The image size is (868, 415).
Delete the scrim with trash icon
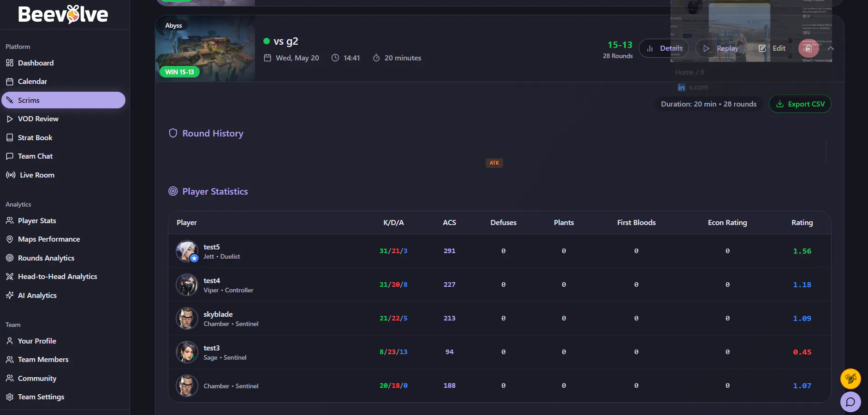[x=809, y=48]
